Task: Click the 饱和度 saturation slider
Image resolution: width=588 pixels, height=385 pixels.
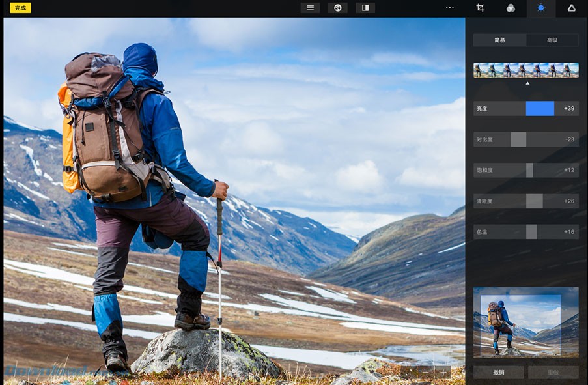Action: pyautogui.click(x=525, y=170)
